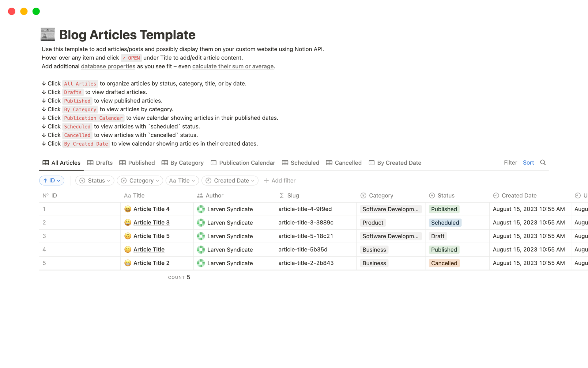
Task: Open the ID ascending sort dropdown
Action: pyautogui.click(x=52, y=181)
